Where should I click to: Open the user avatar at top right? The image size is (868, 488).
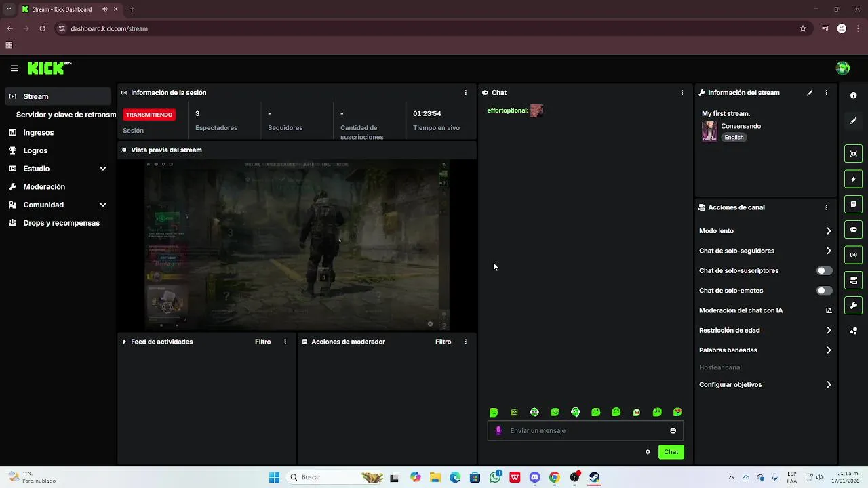843,68
